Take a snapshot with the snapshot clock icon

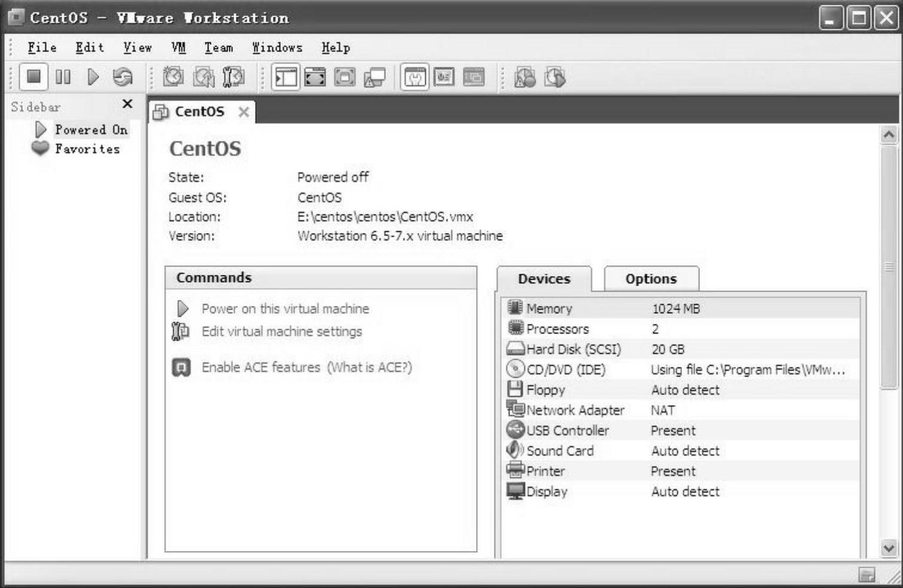pos(174,77)
